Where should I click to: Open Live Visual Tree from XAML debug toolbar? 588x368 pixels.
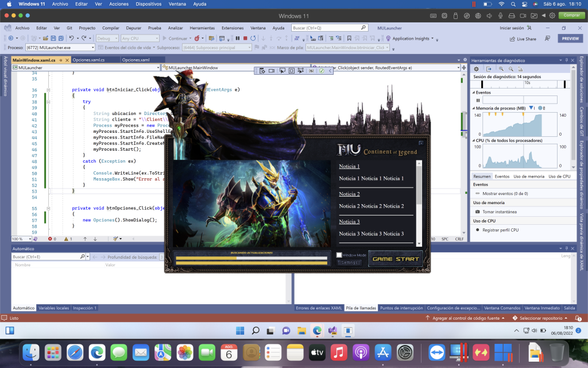[262, 71]
